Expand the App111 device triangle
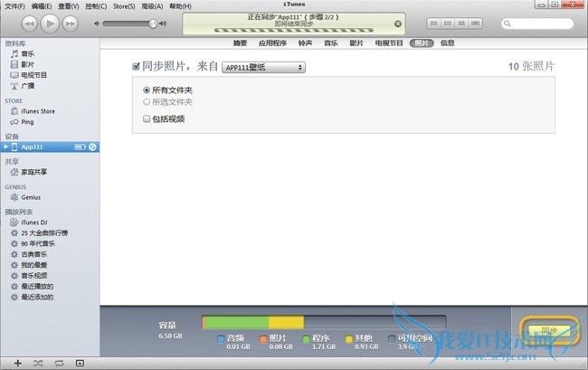Image resolution: width=588 pixels, height=370 pixels. point(5,147)
